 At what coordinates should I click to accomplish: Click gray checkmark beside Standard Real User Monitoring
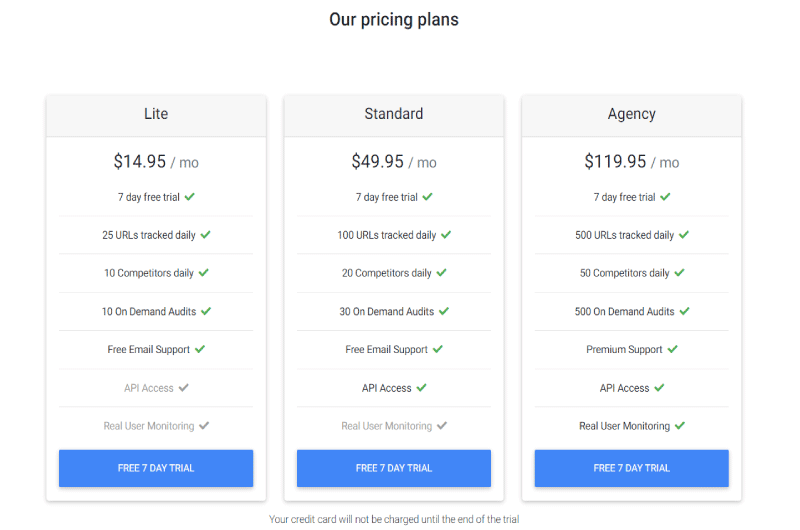pos(442,425)
